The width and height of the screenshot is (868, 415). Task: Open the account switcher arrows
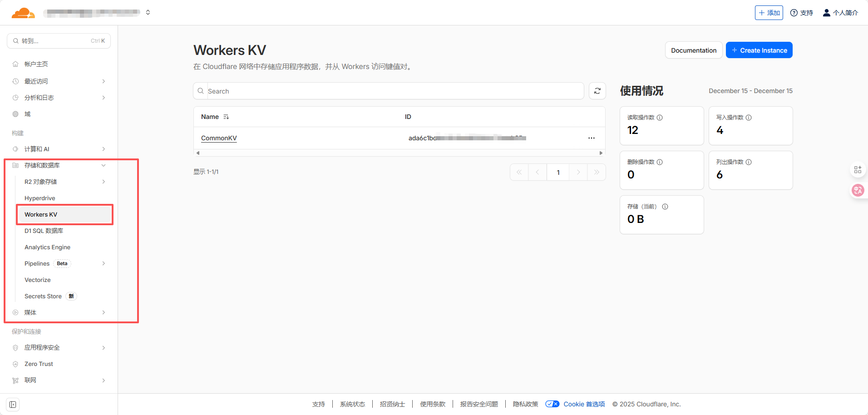pos(148,12)
